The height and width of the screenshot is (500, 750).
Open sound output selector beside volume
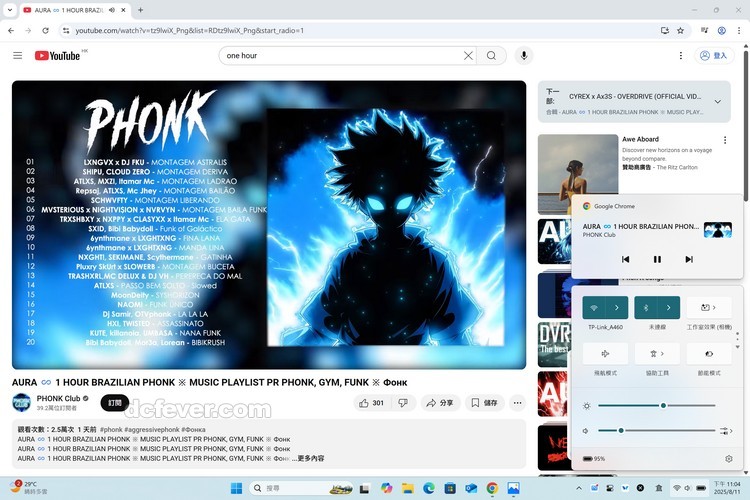coord(726,431)
